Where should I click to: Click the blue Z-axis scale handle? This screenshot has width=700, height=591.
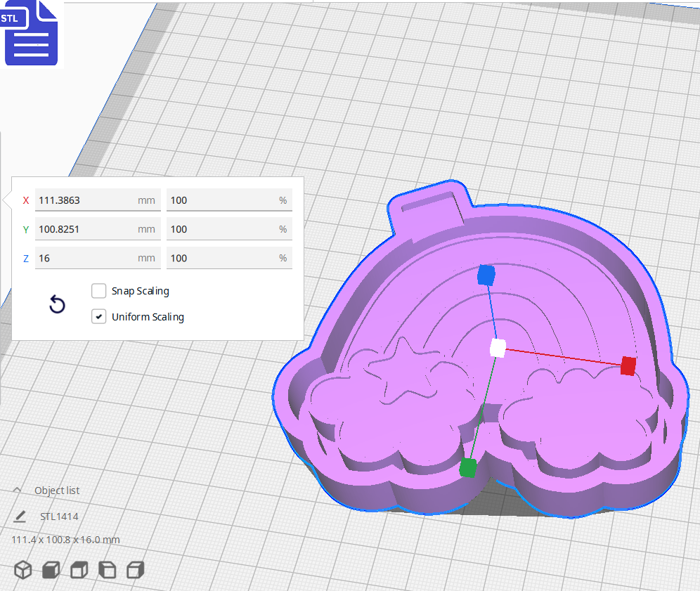[485, 276]
